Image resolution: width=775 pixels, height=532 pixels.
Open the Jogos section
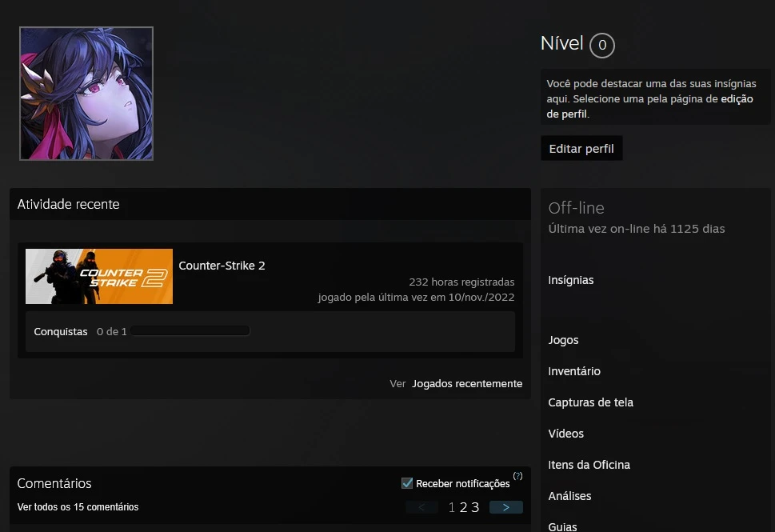tap(563, 340)
